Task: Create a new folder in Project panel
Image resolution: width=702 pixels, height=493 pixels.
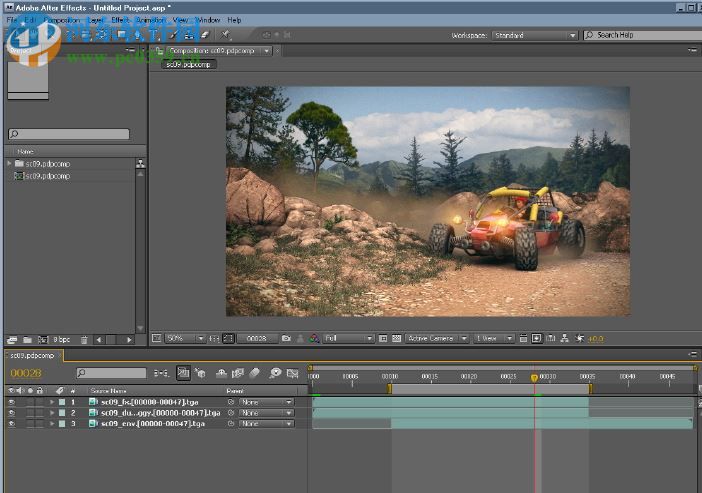Action: (26, 340)
